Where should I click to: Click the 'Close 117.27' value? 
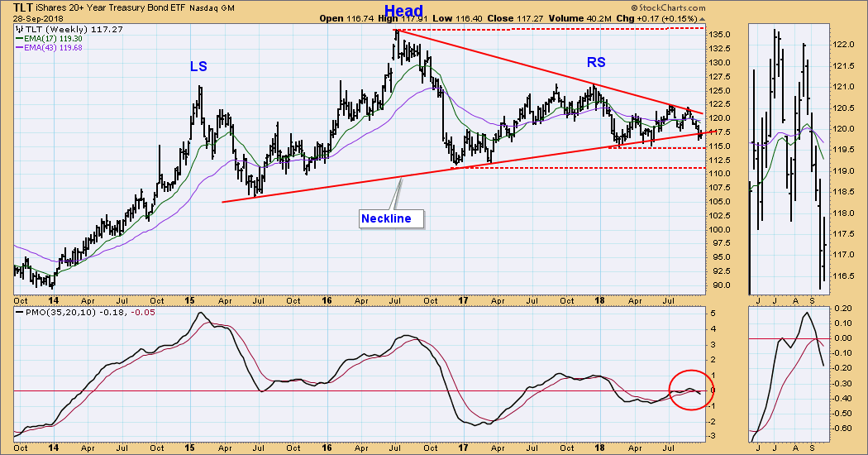[515, 18]
